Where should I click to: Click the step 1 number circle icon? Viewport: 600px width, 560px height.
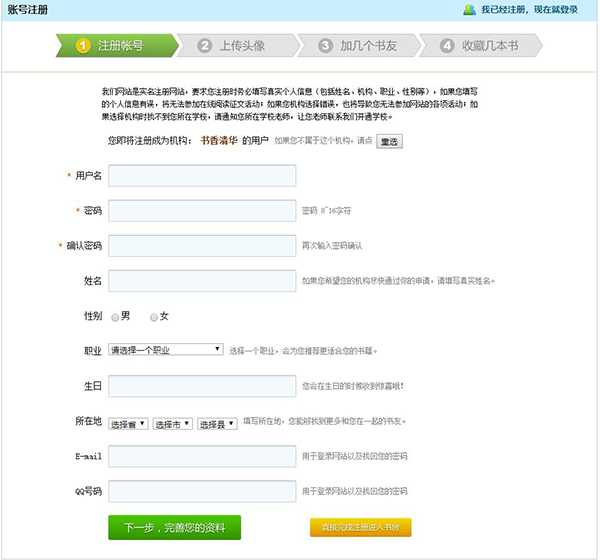pyautogui.click(x=85, y=46)
